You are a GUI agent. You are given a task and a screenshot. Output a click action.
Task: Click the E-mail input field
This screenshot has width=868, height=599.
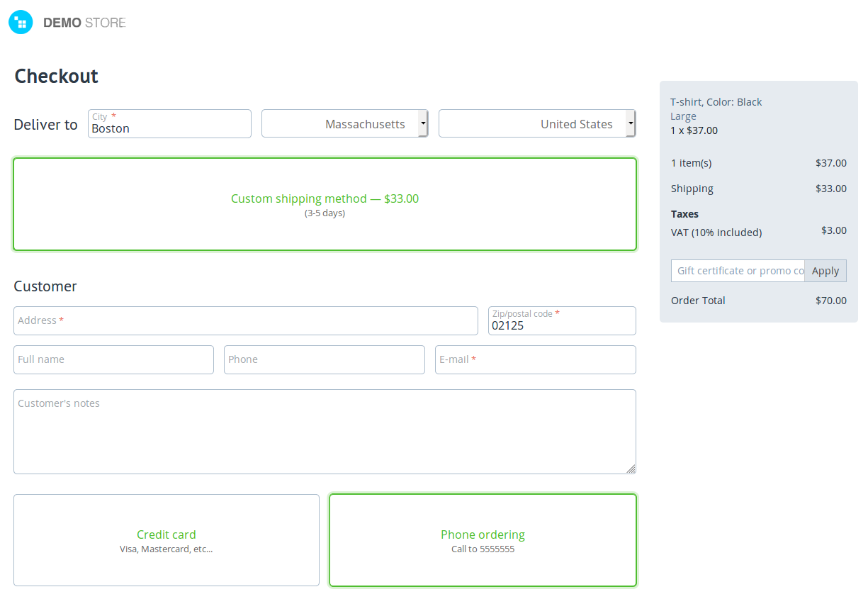(536, 359)
